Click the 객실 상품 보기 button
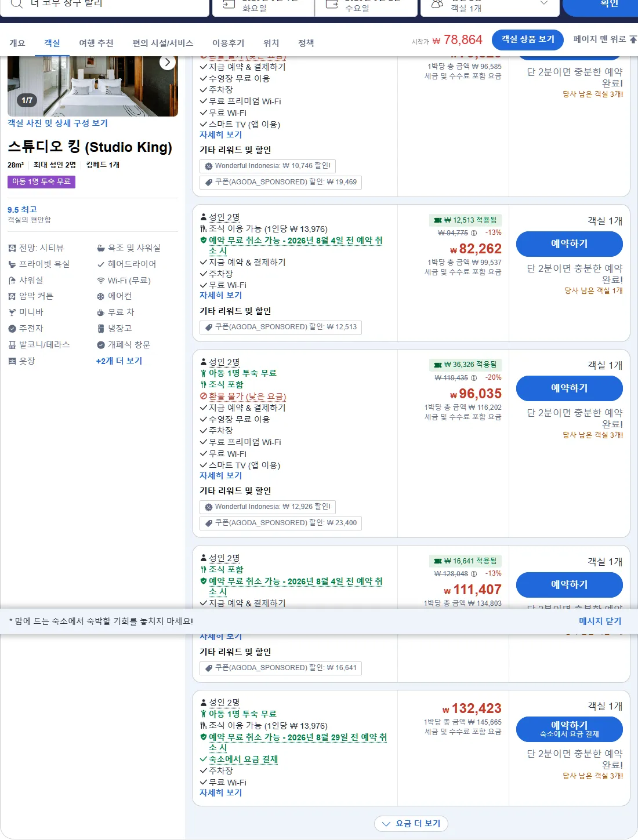Viewport: 638px width, 840px height. [527, 39]
